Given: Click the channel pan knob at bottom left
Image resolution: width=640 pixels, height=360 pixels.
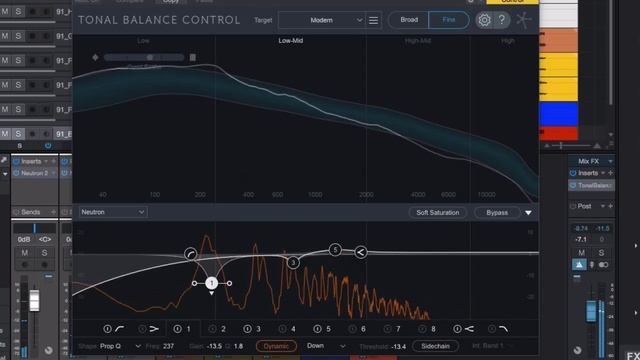Looking at the screenshot, I should tap(49, 350).
